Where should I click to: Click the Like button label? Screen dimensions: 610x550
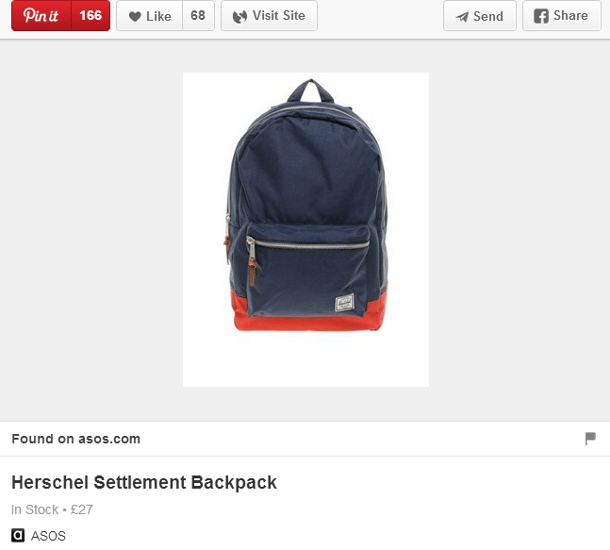coord(159,16)
